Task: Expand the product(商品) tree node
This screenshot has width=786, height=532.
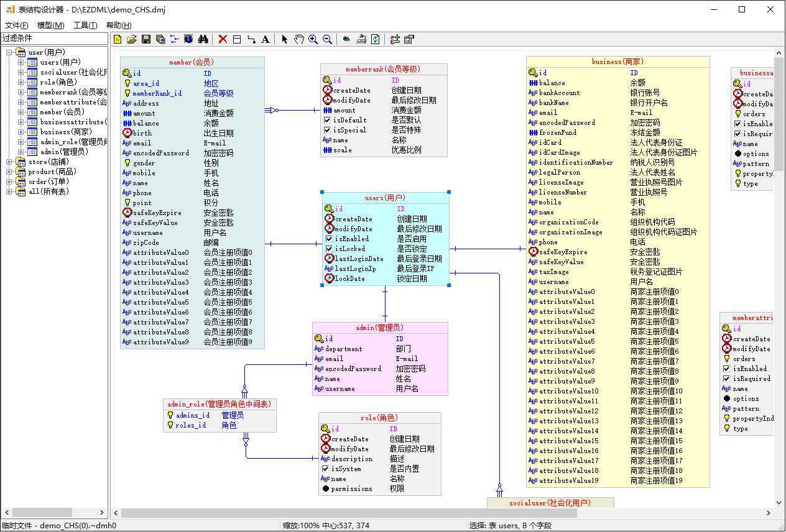Action: point(9,172)
